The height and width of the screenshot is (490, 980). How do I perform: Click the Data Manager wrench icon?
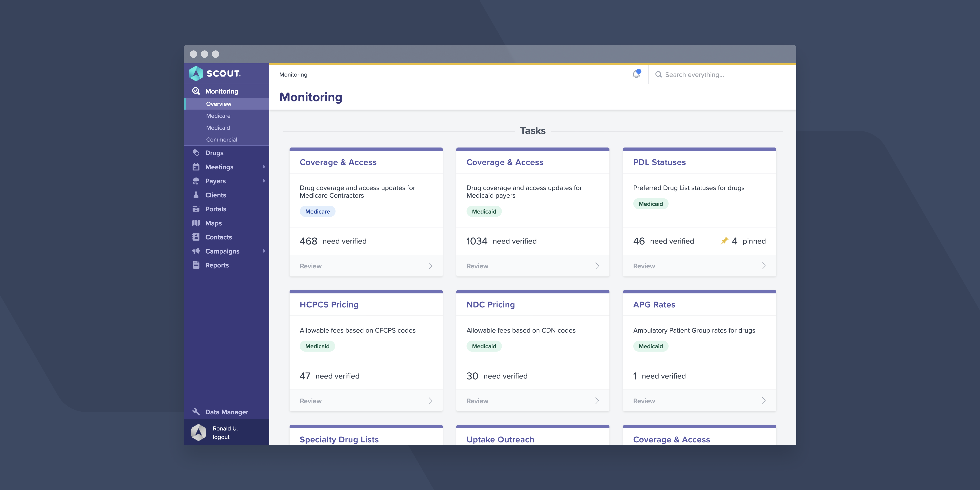click(x=196, y=412)
